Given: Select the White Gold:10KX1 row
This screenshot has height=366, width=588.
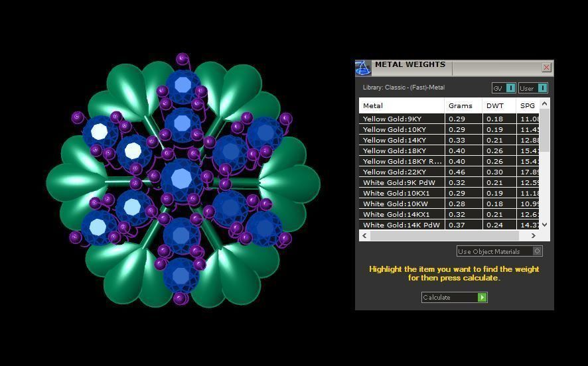Looking at the screenshot, I should coord(449,193).
